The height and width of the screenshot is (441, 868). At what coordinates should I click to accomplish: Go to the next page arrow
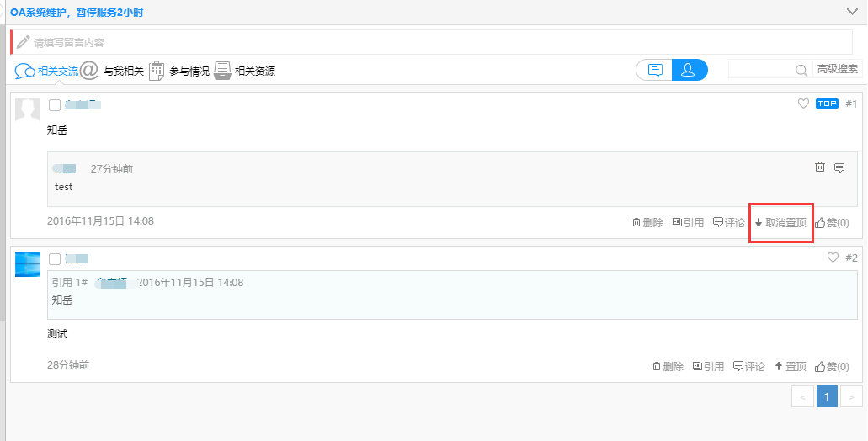pos(851,396)
